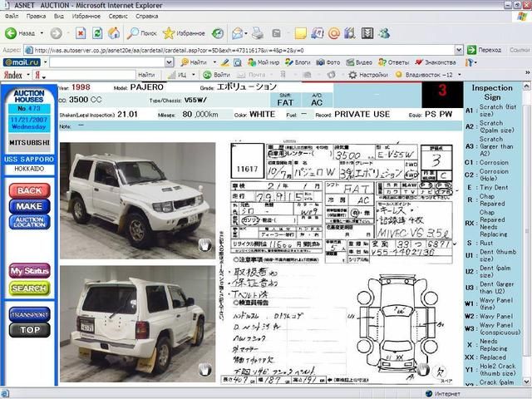Open the Файл menu
The width and height of the screenshot is (532, 399).
point(12,17)
